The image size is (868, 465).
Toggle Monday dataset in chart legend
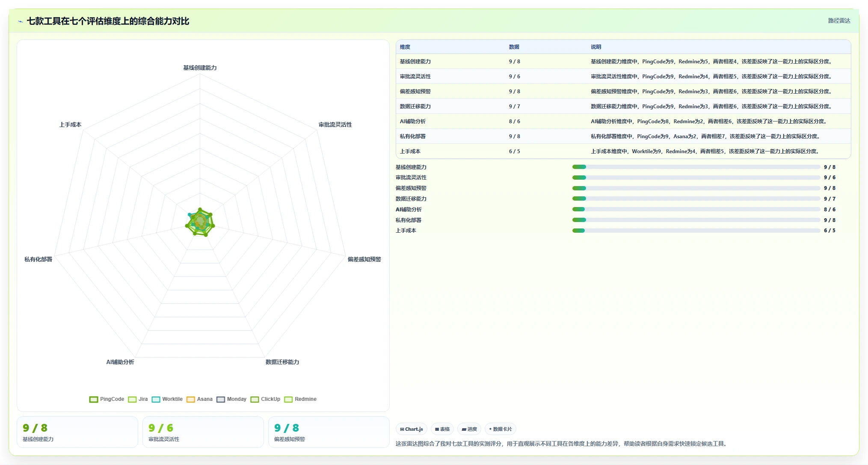pos(231,399)
